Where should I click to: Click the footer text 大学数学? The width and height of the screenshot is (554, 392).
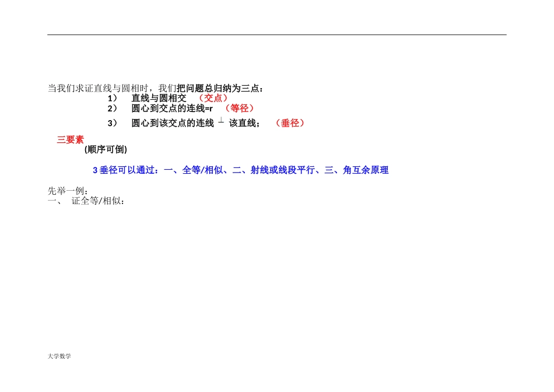tap(61, 358)
